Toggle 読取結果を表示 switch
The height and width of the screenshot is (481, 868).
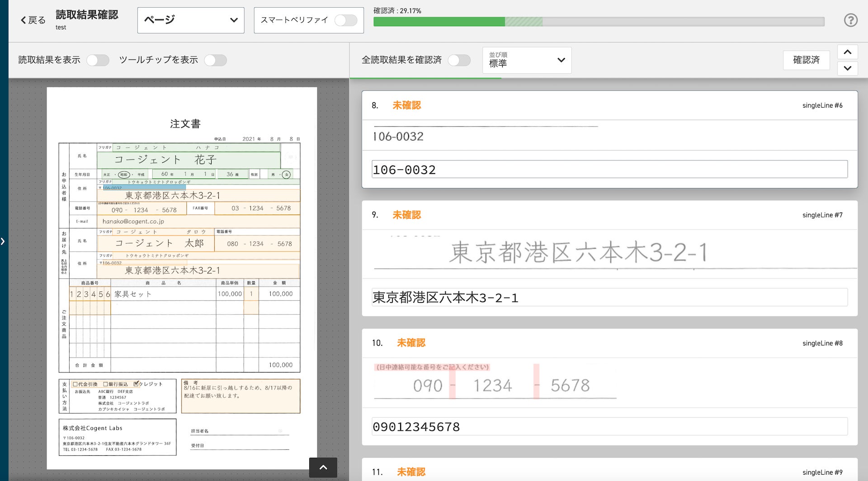pos(98,60)
